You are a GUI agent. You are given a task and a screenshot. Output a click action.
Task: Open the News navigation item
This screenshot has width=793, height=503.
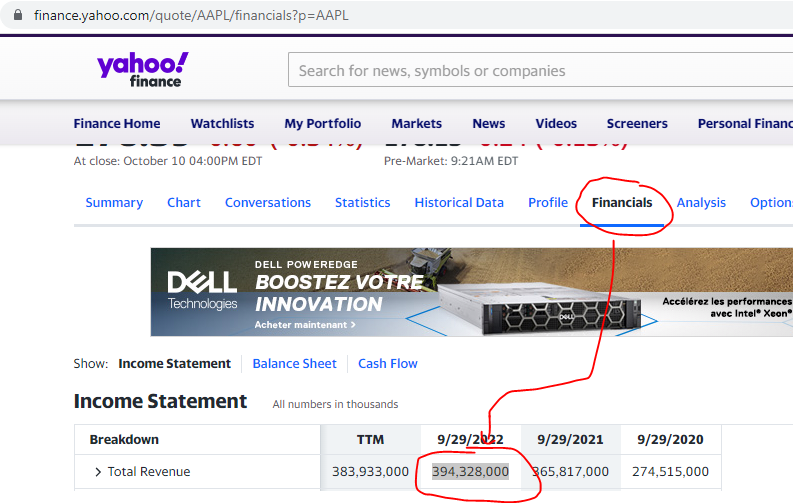tap(489, 123)
